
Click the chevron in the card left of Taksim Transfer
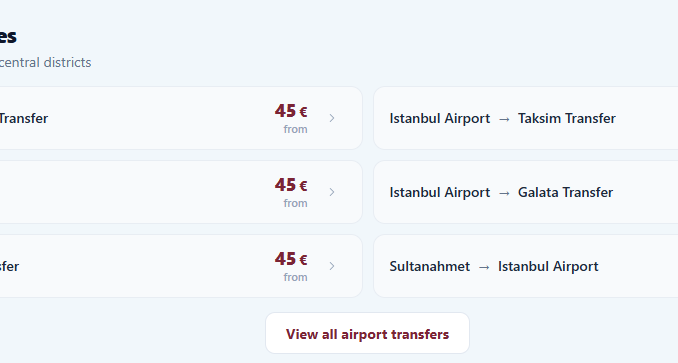click(332, 118)
